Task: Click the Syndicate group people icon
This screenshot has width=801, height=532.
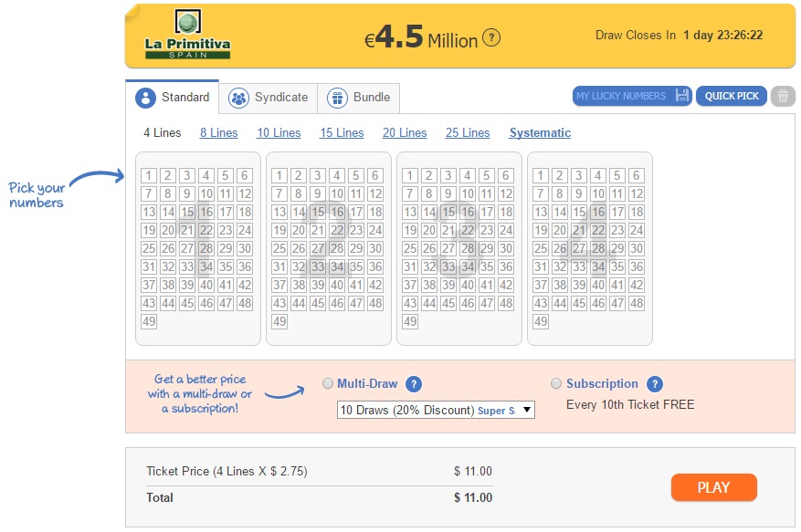Action: 238,98
